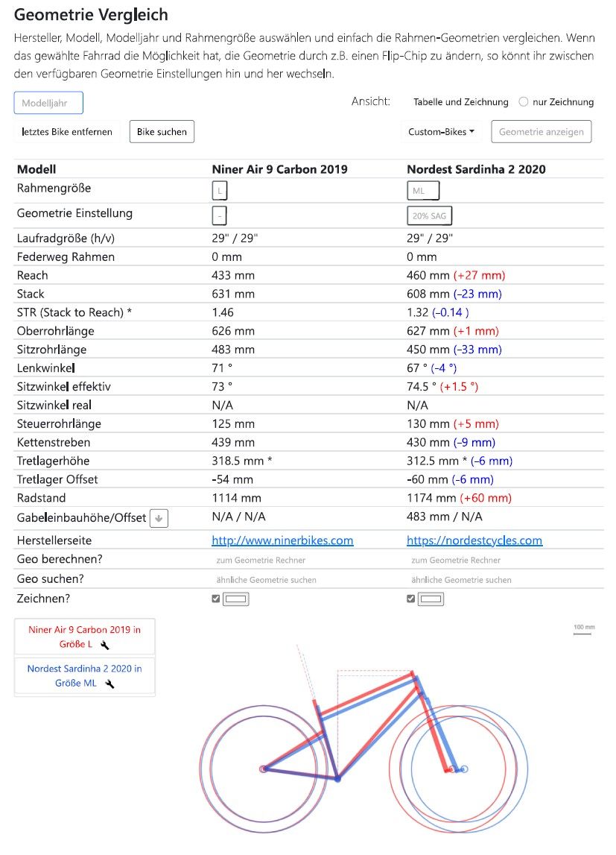Click the 'letztes Bike entfernen' button
The width and height of the screenshot is (616, 855).
(x=67, y=132)
